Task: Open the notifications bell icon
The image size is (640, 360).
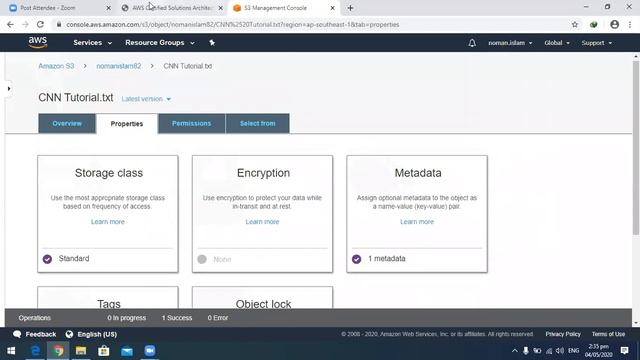Action: (x=472, y=43)
